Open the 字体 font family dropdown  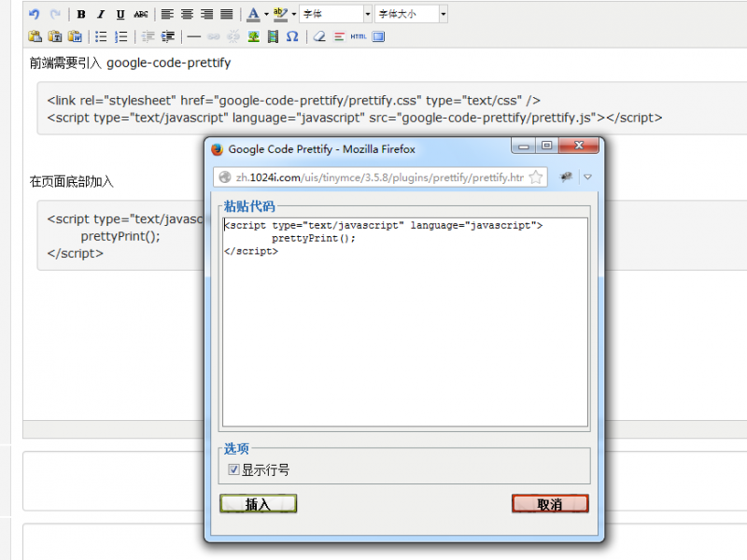335,14
